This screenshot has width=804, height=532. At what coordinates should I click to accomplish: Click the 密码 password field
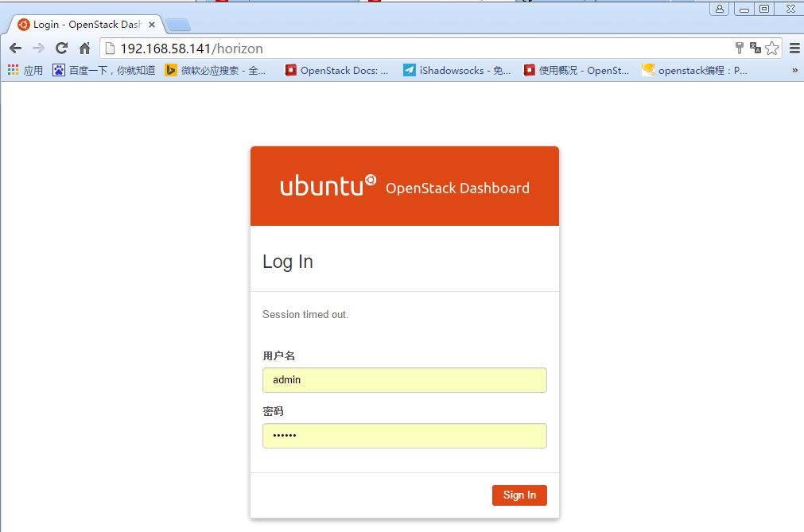[x=405, y=436]
